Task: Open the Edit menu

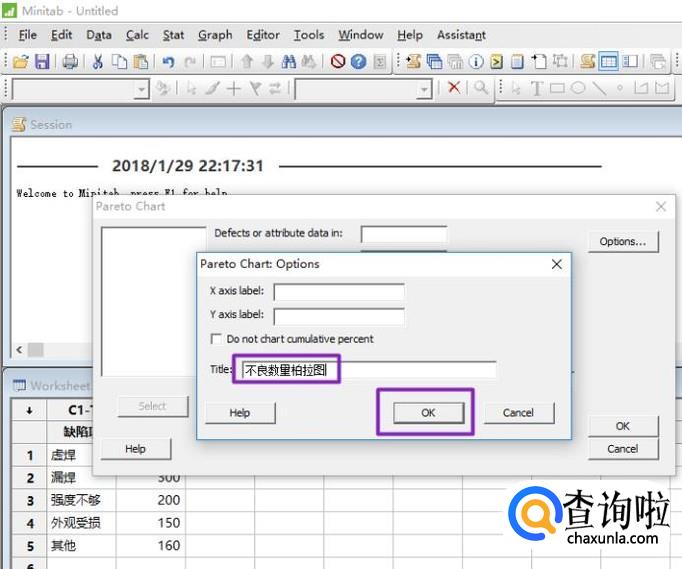Action: [x=61, y=35]
